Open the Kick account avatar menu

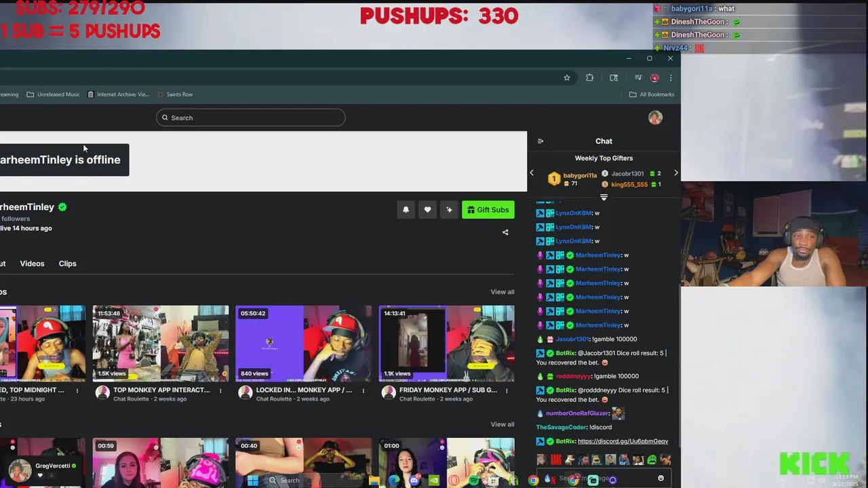(x=655, y=118)
